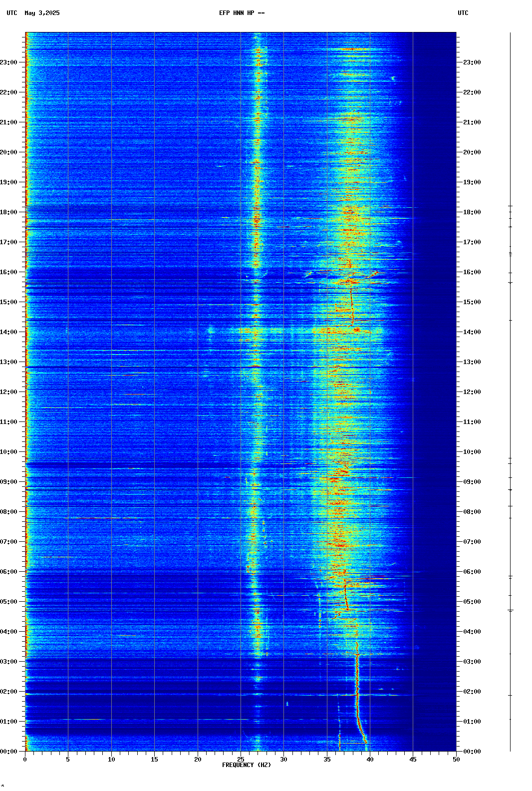The width and height of the screenshot is (532, 791).
Task: Select 11:00 on the left time axis
Action: click(9, 422)
